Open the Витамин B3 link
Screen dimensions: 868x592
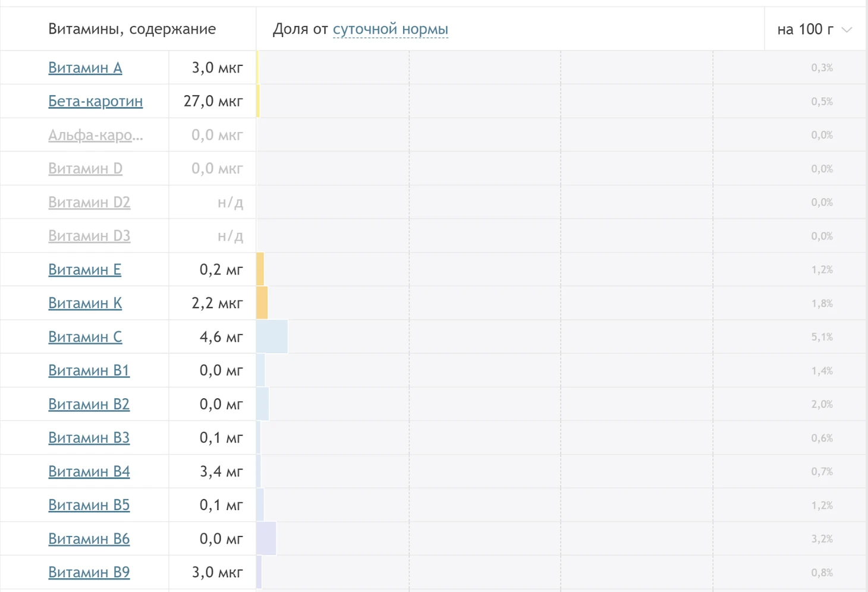(x=89, y=438)
